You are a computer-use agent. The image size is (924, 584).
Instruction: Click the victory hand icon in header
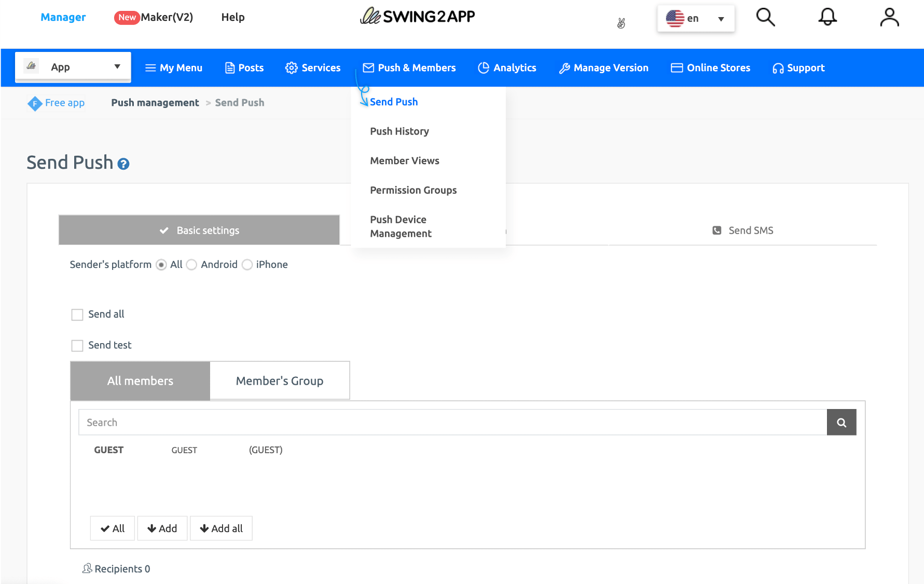point(621,23)
